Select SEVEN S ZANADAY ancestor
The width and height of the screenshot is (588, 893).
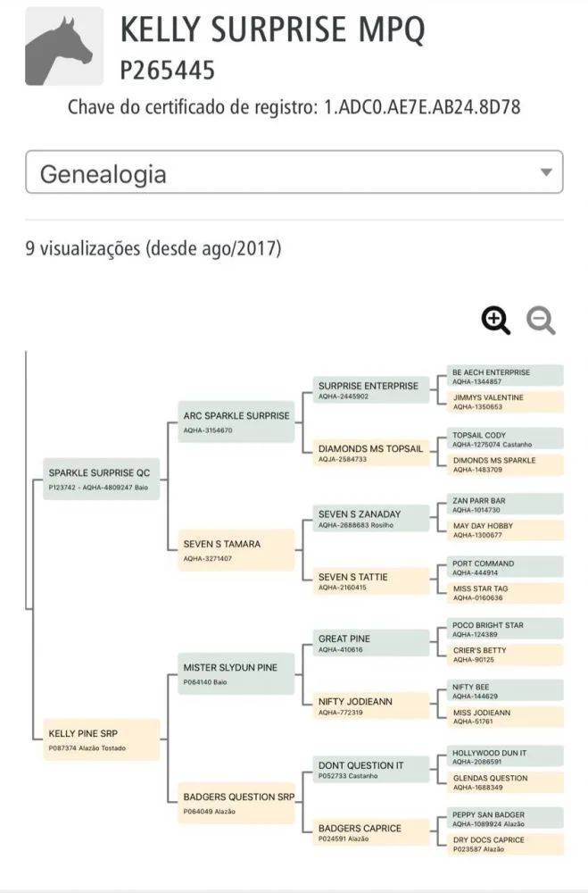click(x=371, y=518)
